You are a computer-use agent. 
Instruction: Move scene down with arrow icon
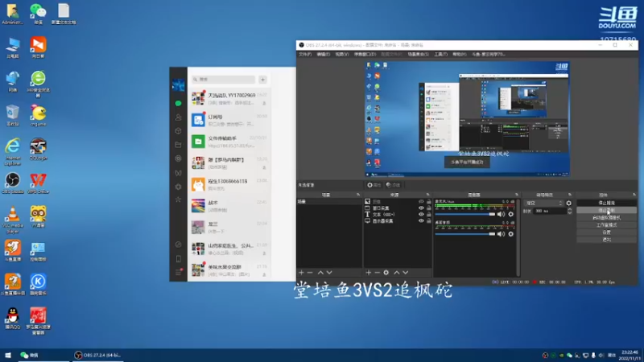(x=329, y=273)
